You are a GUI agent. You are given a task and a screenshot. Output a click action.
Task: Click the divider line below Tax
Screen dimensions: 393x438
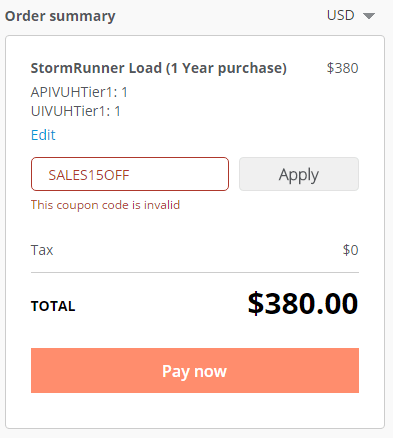(195, 273)
